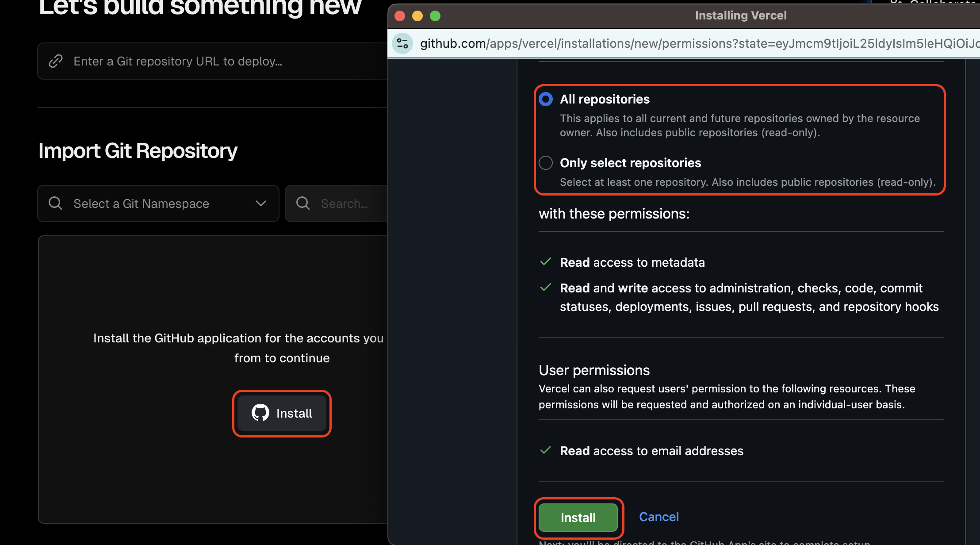Click the Only select repositories label text
The width and height of the screenshot is (980, 545).
(630, 163)
